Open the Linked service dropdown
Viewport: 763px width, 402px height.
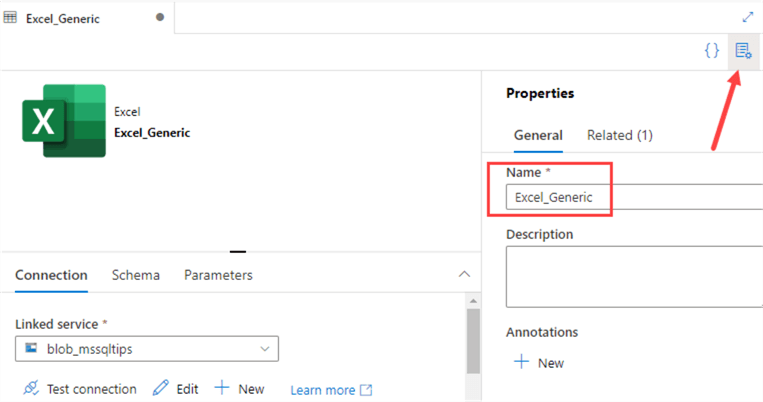[x=147, y=349]
